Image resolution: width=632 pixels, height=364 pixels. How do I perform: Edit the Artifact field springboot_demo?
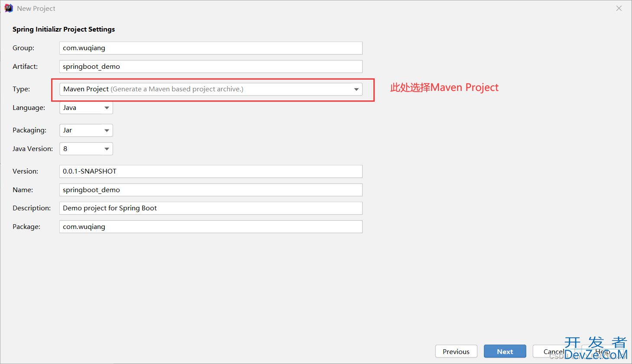tap(211, 67)
